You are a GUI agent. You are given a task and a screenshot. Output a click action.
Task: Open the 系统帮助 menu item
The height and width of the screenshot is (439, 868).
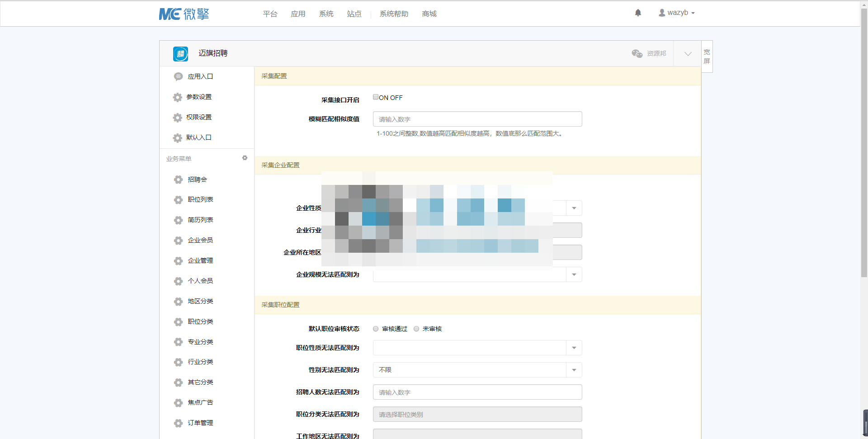point(394,14)
